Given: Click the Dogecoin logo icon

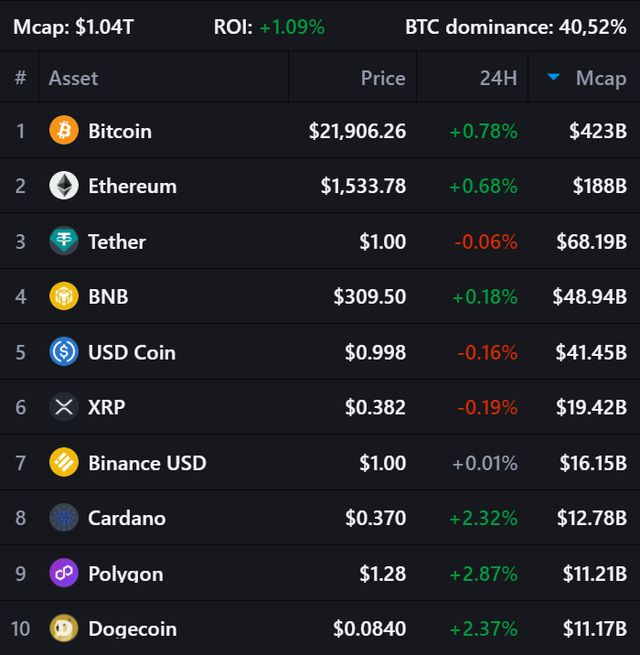Looking at the screenshot, I should [64, 628].
